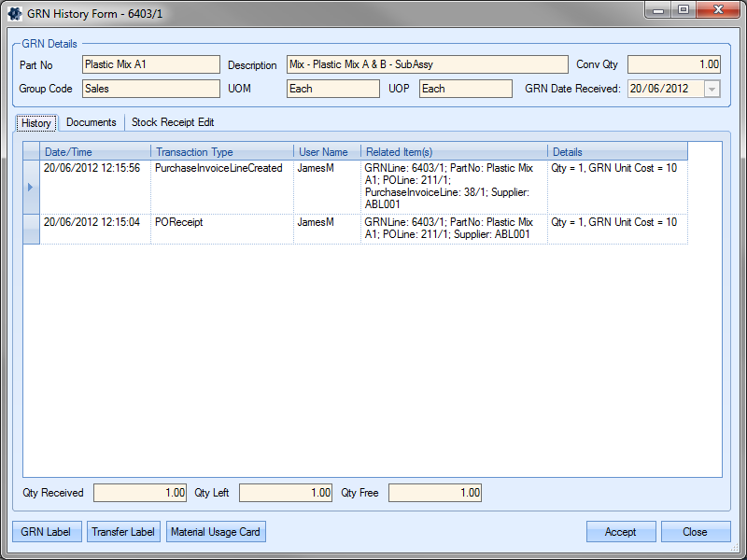Click the select-all corner grid cell
The image size is (747, 560).
(31, 151)
